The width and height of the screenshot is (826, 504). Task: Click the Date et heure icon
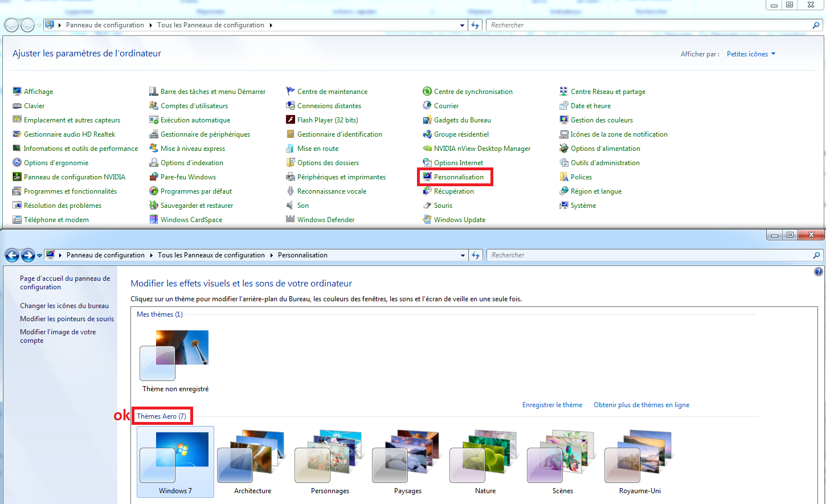564,105
